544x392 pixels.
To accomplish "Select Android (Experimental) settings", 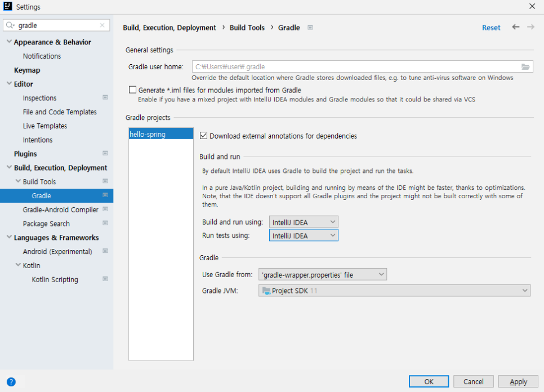I will pyautogui.click(x=57, y=252).
